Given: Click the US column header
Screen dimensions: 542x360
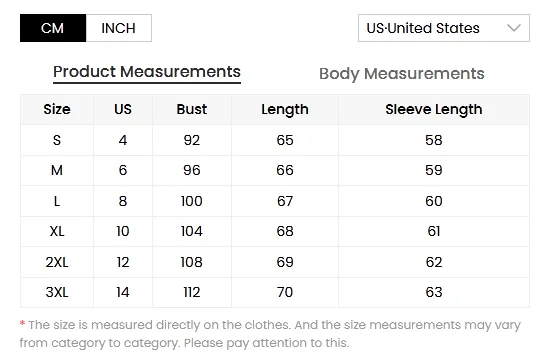Looking at the screenshot, I should (123, 109).
